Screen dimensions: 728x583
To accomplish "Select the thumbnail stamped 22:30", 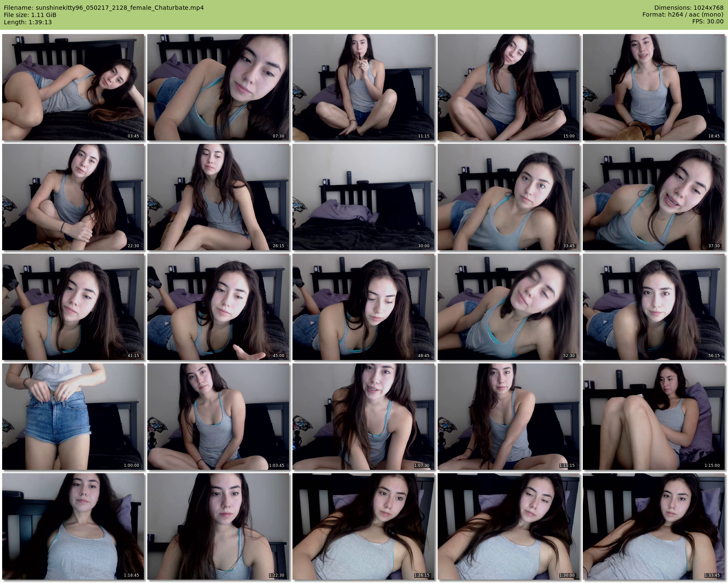I will [73, 197].
